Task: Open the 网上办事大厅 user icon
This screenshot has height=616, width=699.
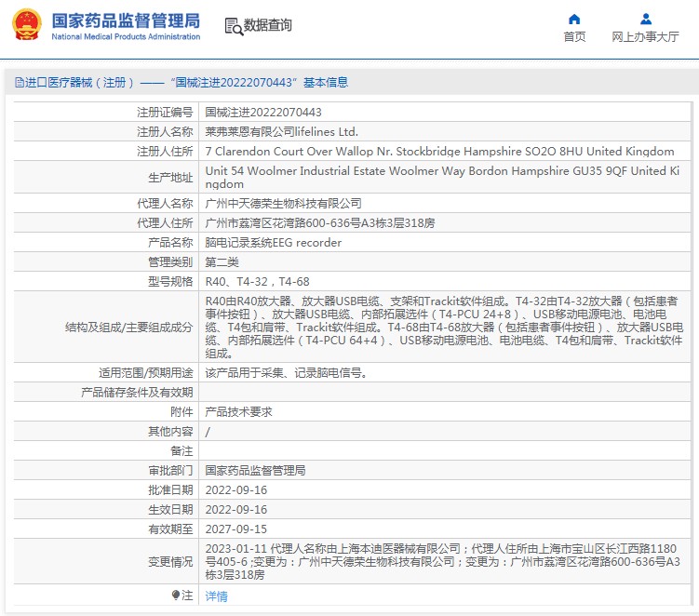Action: tap(646, 20)
